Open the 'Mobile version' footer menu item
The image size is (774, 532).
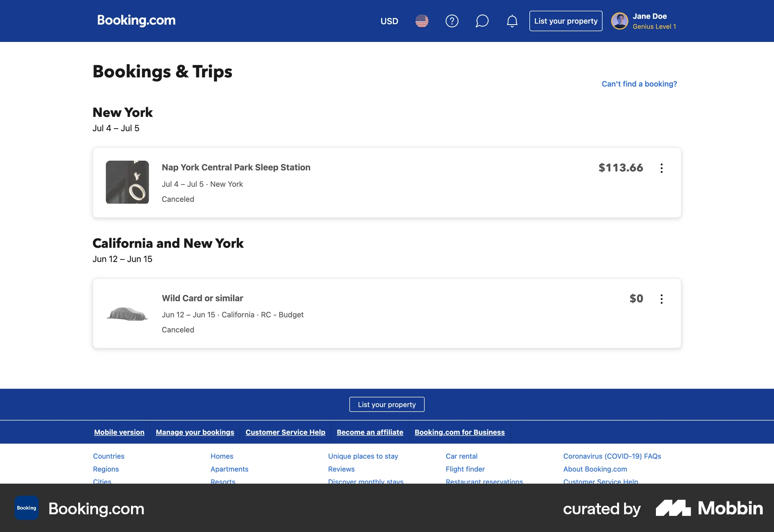point(119,432)
